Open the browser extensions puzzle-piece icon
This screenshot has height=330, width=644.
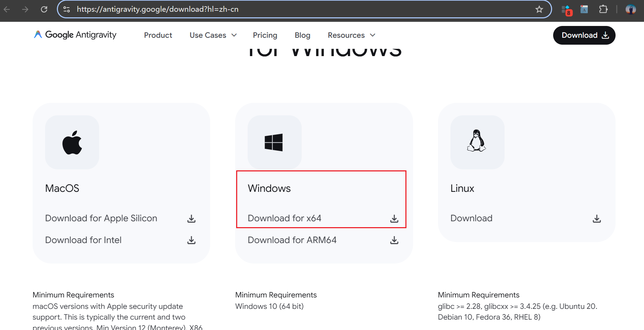pyautogui.click(x=603, y=9)
